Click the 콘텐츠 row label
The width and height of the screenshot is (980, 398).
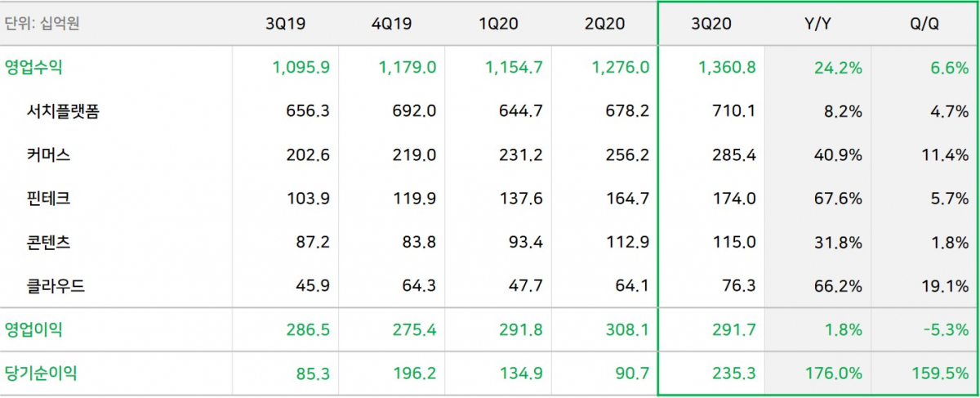(48, 242)
